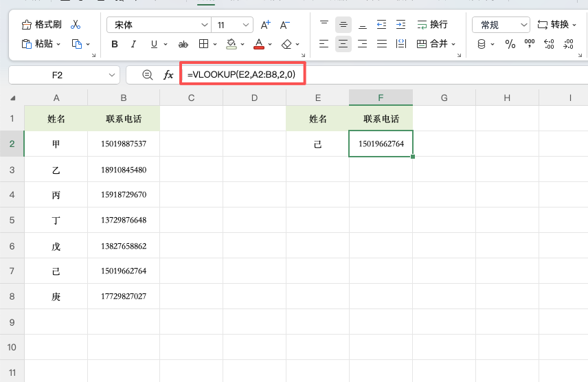Screen dimensions: 588x382
Task: Open the borders dropdown arrow
Action: click(x=215, y=44)
